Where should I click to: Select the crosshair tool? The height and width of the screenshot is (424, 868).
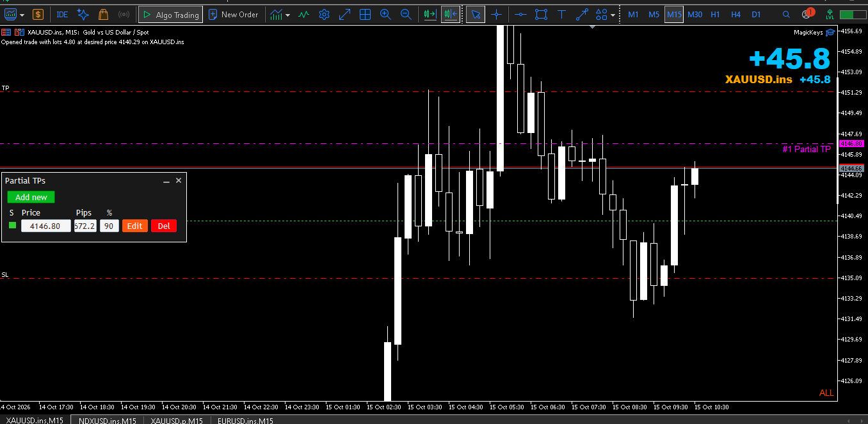click(496, 14)
